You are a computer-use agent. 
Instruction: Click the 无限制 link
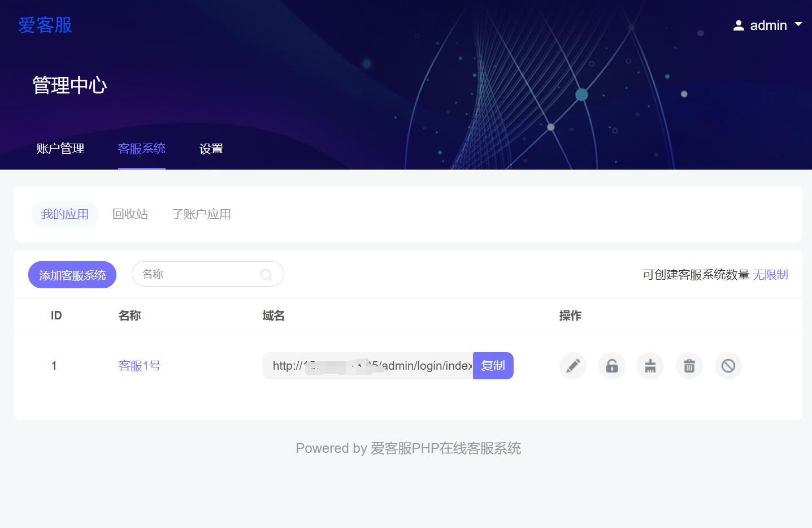click(x=770, y=275)
